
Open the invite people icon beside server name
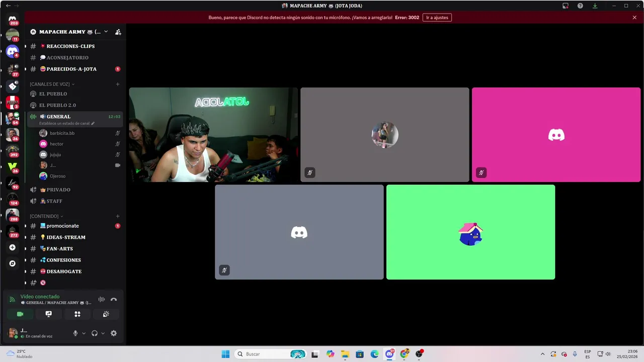(118, 32)
